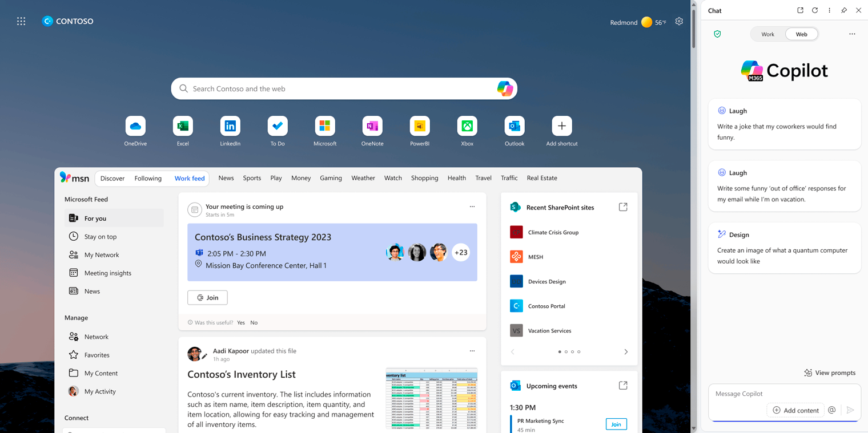The image size is (868, 433).
Task: Go to previous SharePoint sites page arrow
Action: pos(513,352)
